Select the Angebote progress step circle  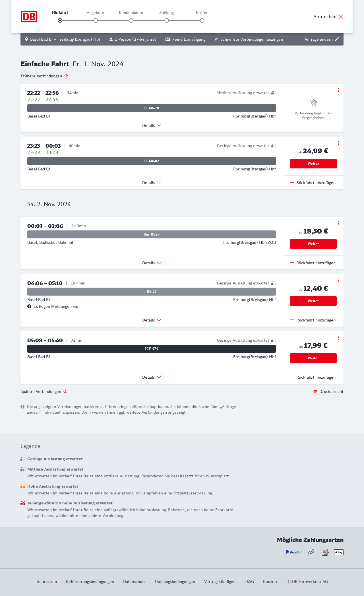pos(96,20)
